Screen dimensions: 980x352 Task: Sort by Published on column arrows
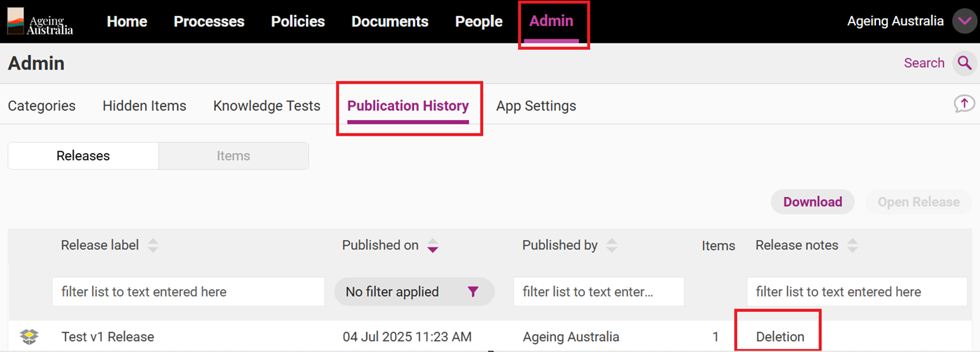pyautogui.click(x=432, y=245)
